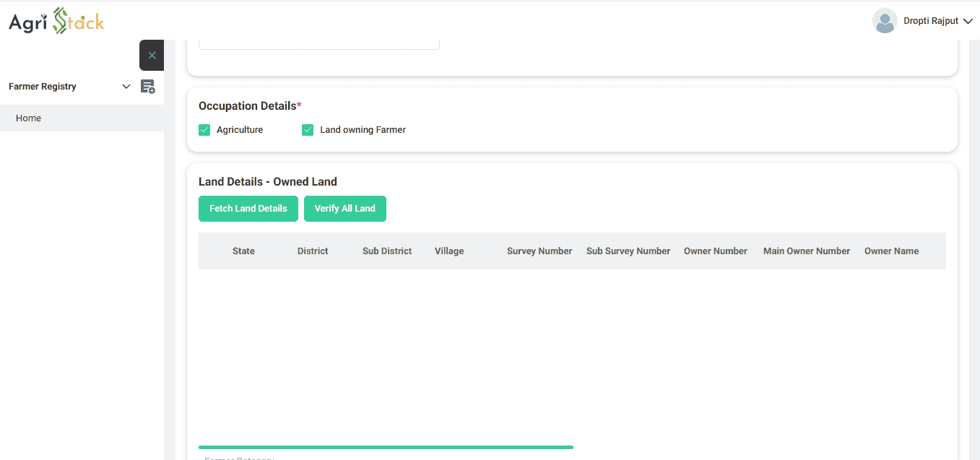The width and height of the screenshot is (980, 460).
Task: Click the Owner Name column header
Action: [x=891, y=251]
